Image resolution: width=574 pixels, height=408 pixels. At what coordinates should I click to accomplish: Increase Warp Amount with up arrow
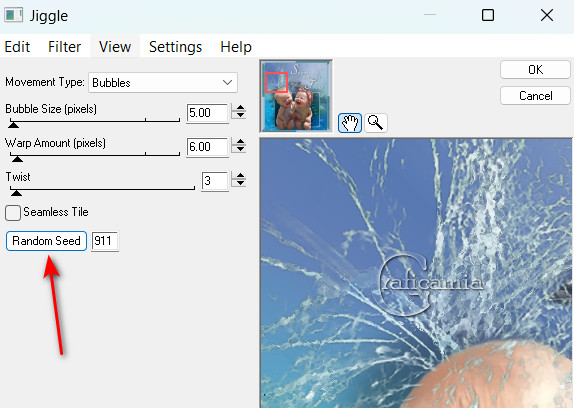240,142
